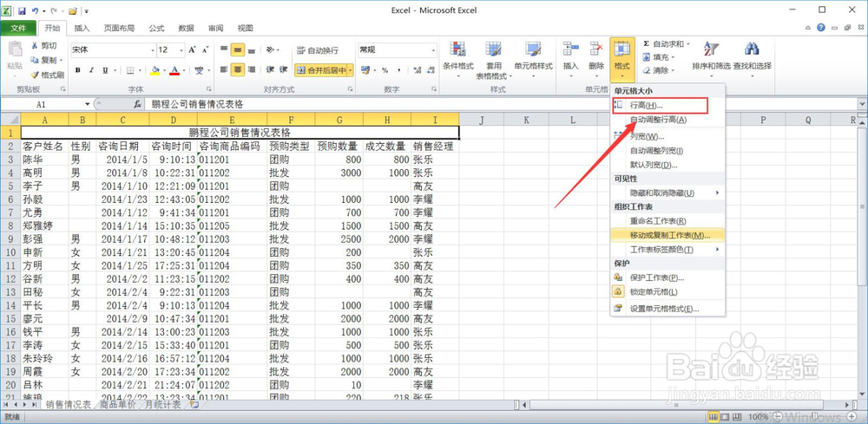The height and width of the screenshot is (424, 868).
Task: Switch to sheet tab 商品单价
Action: click(117, 405)
